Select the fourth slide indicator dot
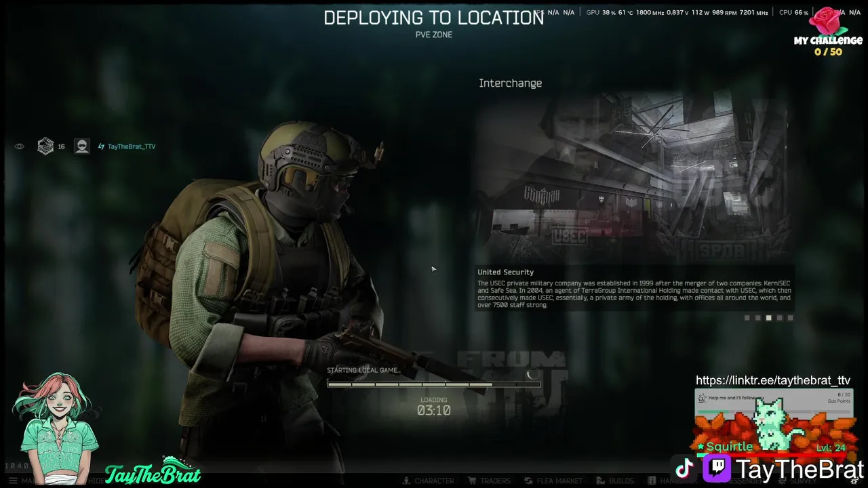 click(779, 318)
